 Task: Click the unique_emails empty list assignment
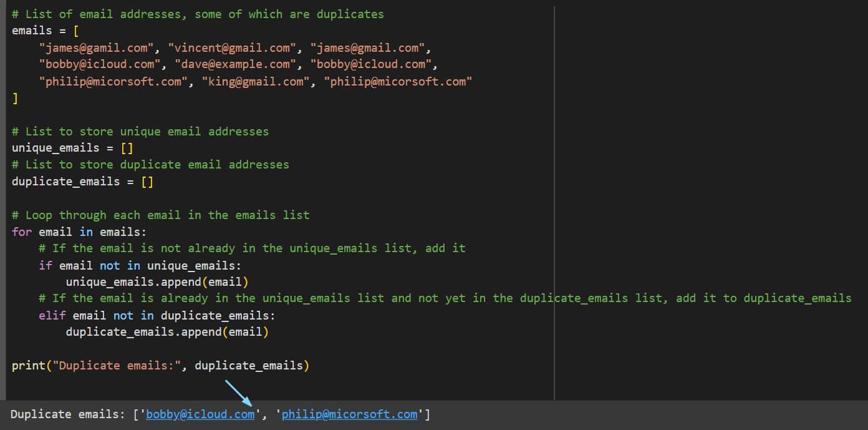(72, 147)
